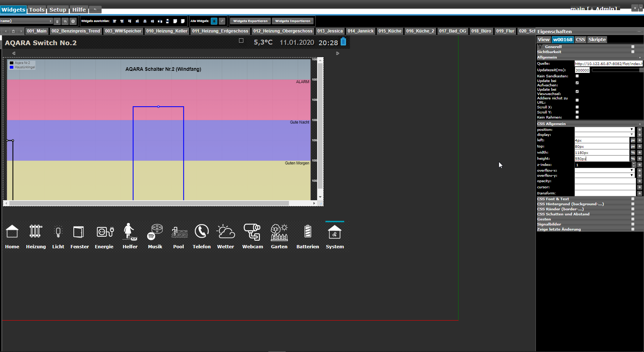Click the star button beside opacity property

(640, 181)
